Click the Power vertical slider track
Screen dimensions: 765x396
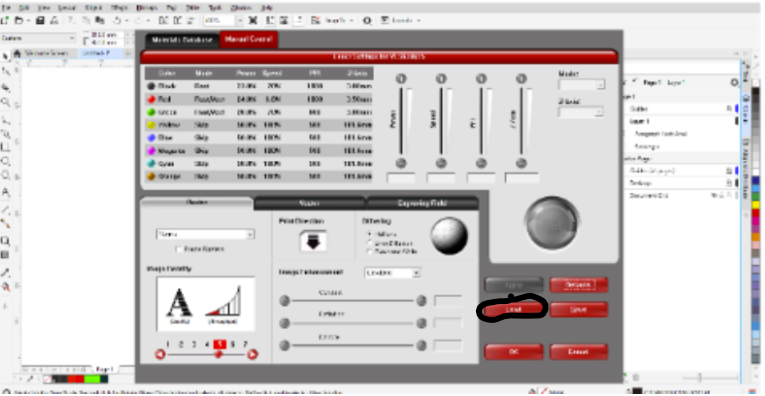[x=401, y=121]
